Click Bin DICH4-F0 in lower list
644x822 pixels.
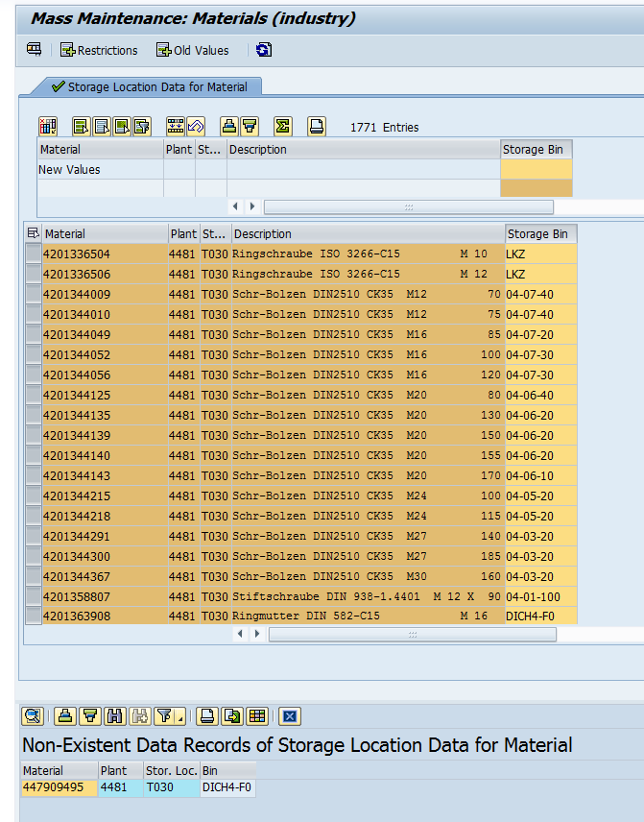pos(227,787)
